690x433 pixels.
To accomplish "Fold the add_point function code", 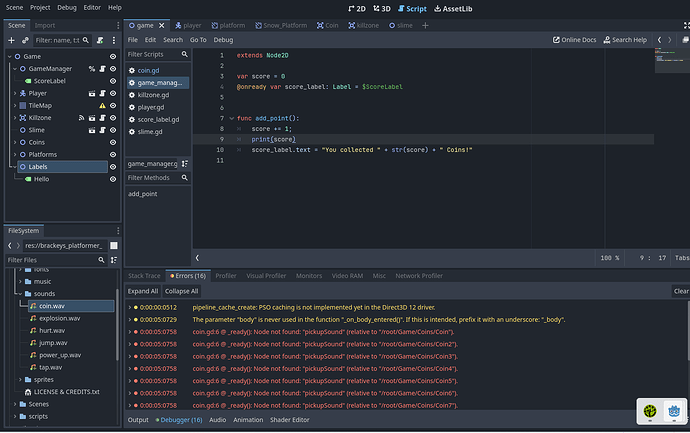I will (231, 118).
